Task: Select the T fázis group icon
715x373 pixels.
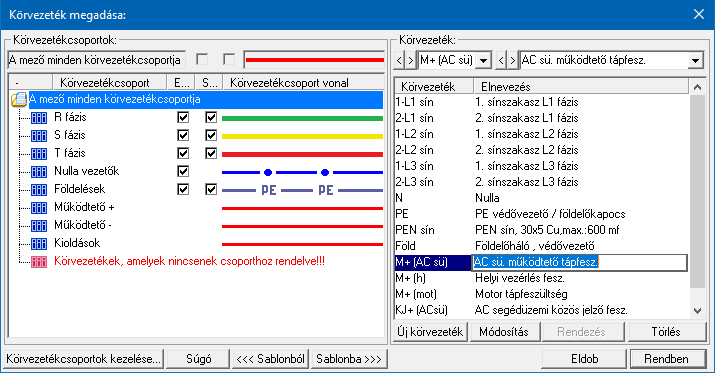Action: 39,154
